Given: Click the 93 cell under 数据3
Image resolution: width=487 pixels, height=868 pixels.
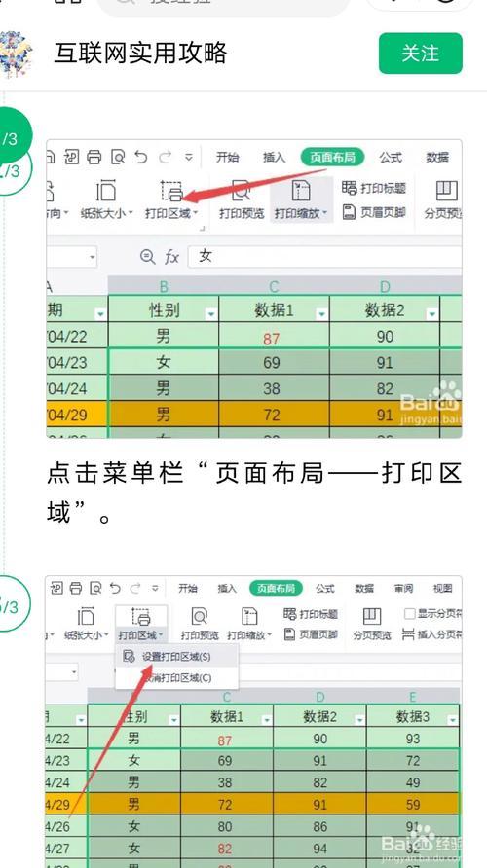Looking at the screenshot, I should tap(413, 739).
